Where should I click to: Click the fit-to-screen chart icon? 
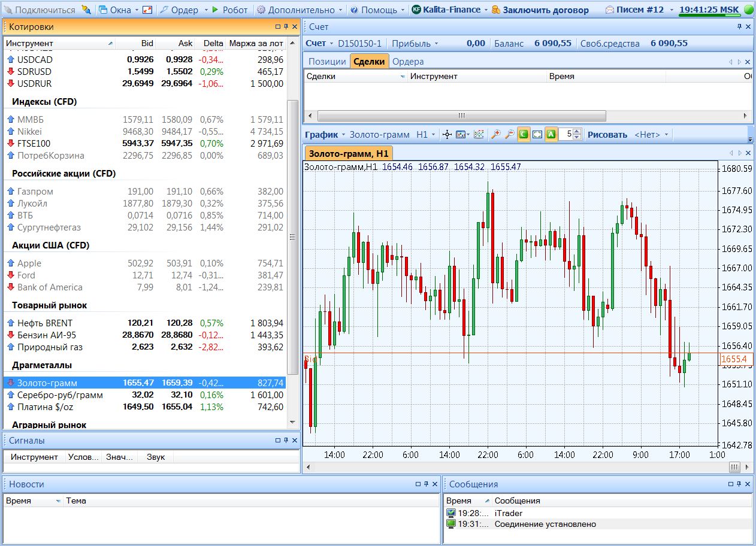(537, 135)
